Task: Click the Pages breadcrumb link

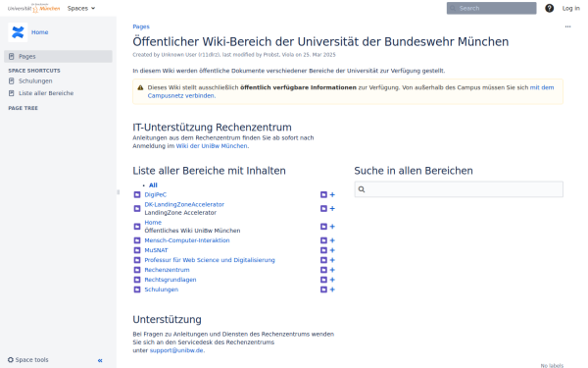Action: tap(141, 26)
